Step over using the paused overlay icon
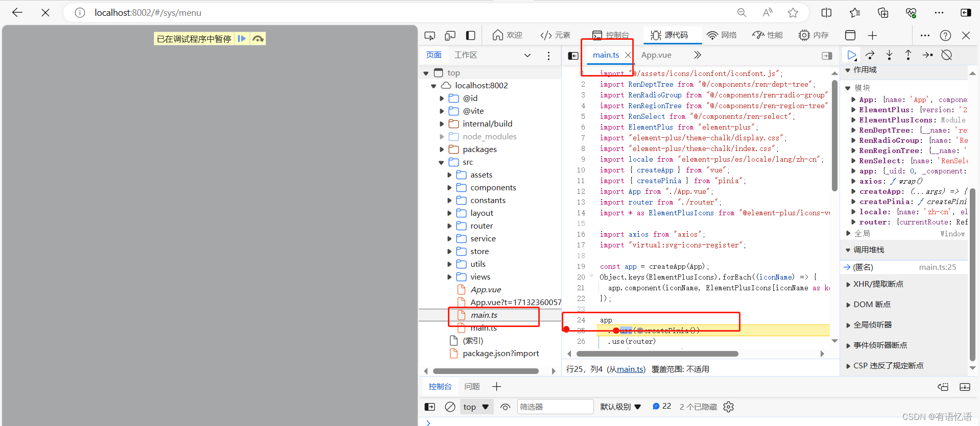Screen dimensions: 980x426 coord(258,39)
